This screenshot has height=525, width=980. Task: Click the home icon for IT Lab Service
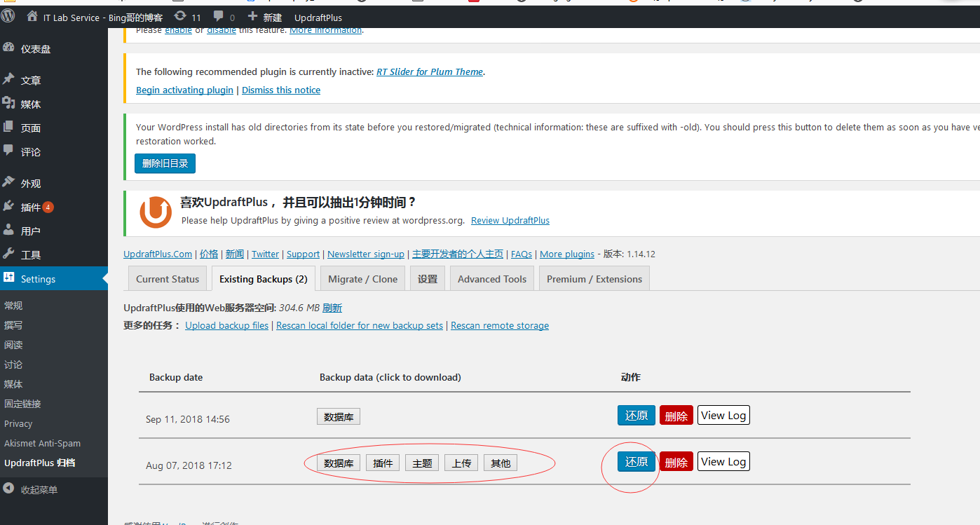click(x=32, y=16)
